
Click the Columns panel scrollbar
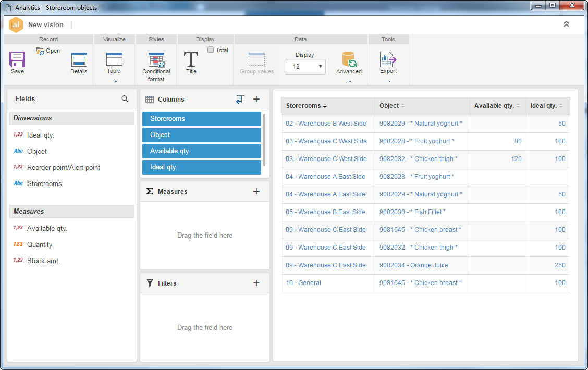[264, 140]
